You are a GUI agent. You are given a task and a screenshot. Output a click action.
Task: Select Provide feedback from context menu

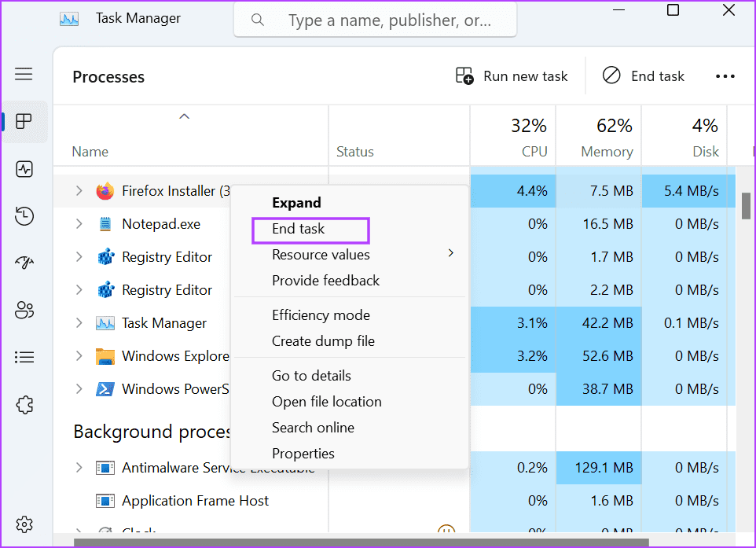(x=326, y=281)
